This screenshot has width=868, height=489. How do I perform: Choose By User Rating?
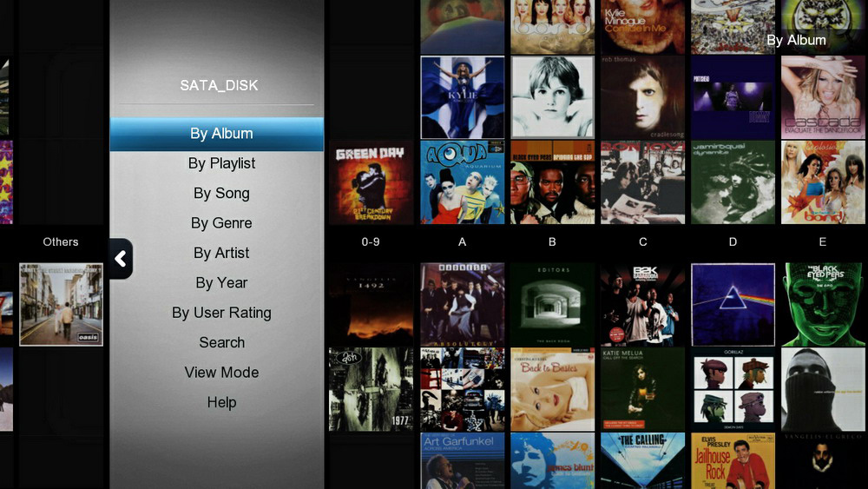pos(221,313)
